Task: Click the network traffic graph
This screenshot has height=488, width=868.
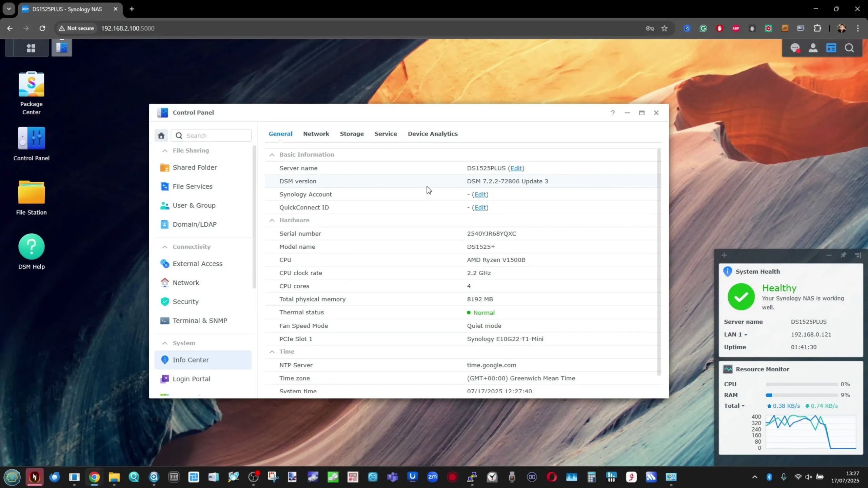Action: click(811, 432)
